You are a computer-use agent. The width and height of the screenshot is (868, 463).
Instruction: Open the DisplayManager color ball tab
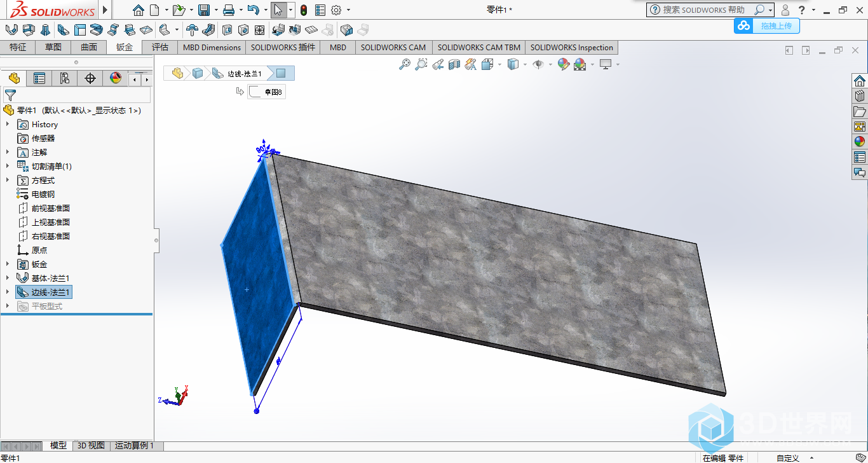coord(116,78)
